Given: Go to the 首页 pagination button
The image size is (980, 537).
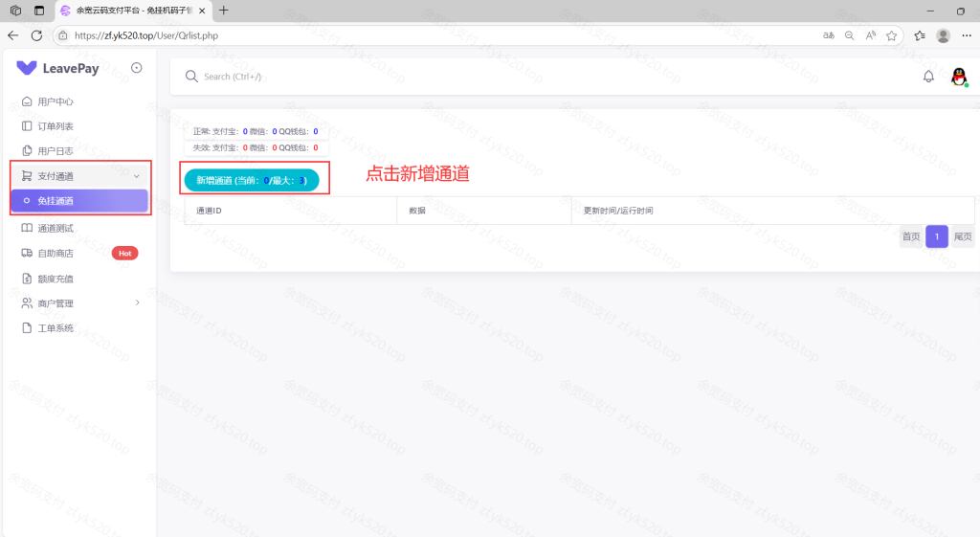Looking at the screenshot, I should pyautogui.click(x=910, y=236).
